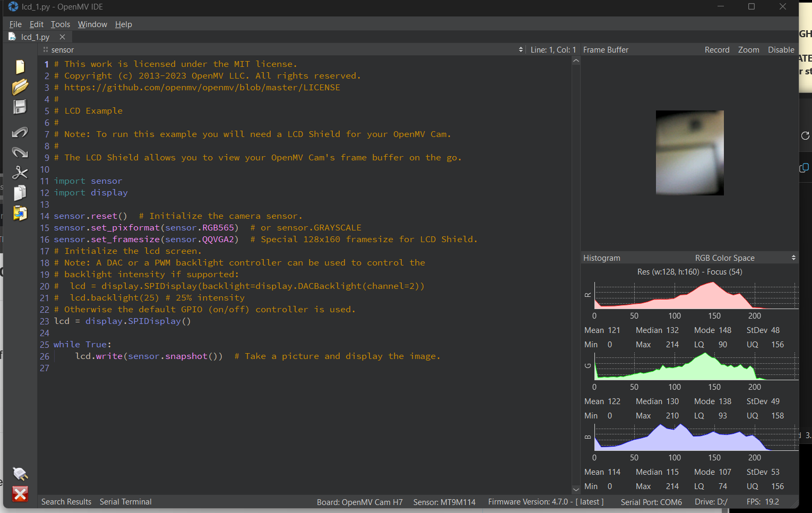812x513 pixels.
Task: Close the lcd_1.py tab
Action: [62, 37]
